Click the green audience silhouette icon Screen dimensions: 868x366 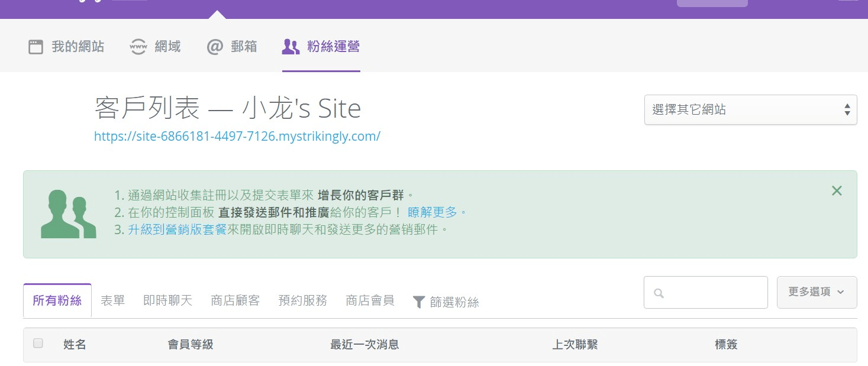point(68,214)
